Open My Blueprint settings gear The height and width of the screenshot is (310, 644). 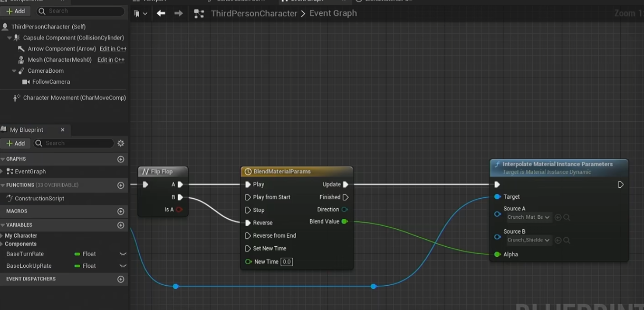tap(121, 143)
